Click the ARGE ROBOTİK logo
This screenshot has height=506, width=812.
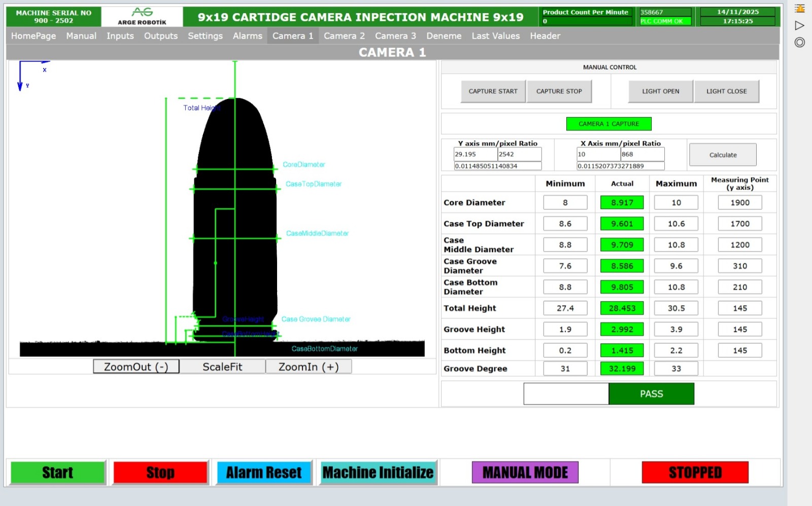[x=142, y=16]
